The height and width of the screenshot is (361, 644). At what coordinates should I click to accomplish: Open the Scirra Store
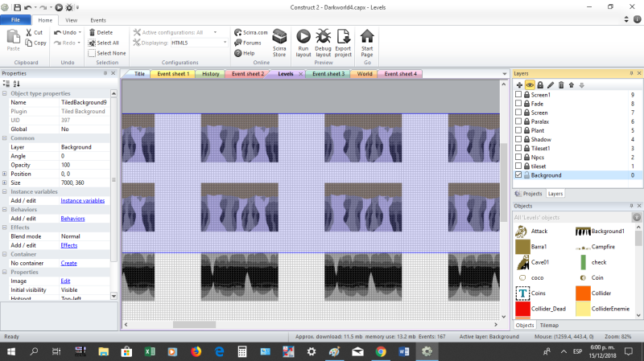pos(279,43)
